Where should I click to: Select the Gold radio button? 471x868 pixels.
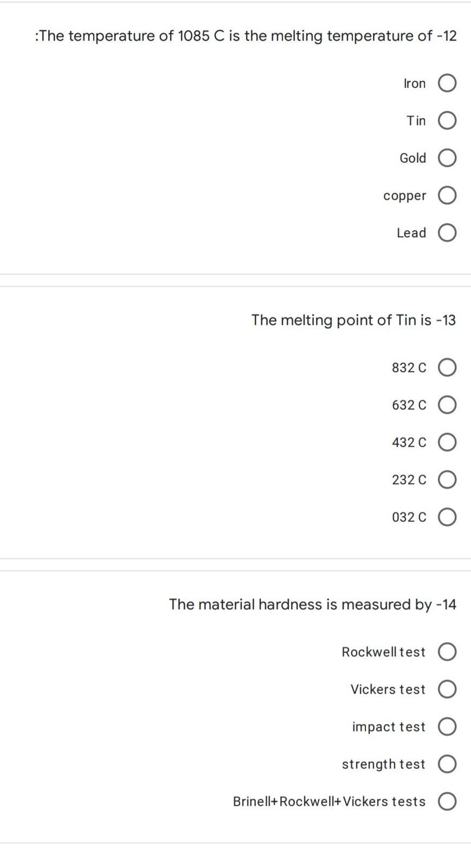point(447,158)
